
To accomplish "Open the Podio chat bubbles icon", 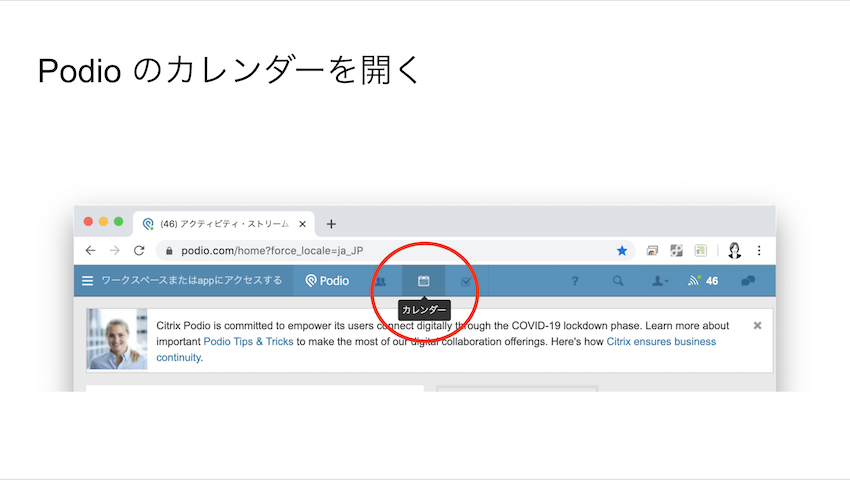I will 747,281.
